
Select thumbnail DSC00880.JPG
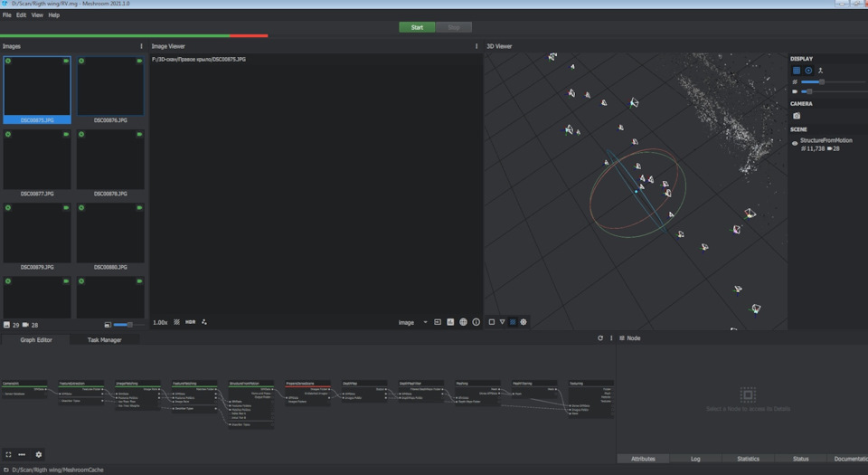(110, 236)
